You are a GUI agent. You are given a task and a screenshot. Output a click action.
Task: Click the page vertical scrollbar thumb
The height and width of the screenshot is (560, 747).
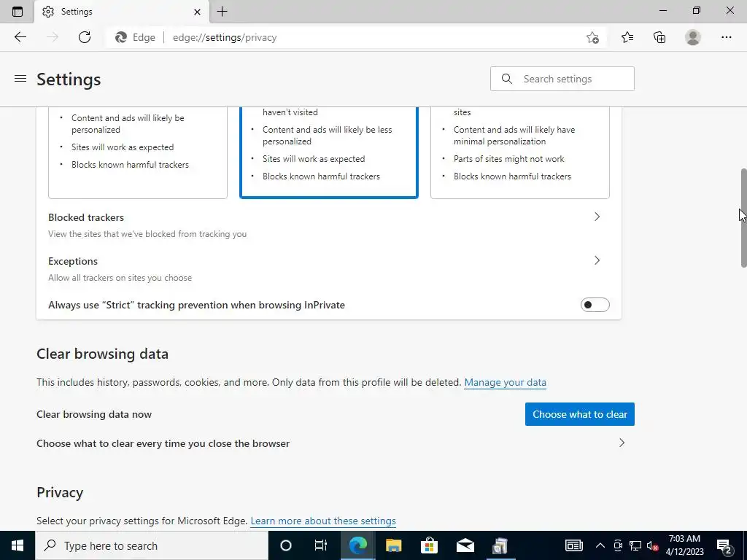pos(743,217)
